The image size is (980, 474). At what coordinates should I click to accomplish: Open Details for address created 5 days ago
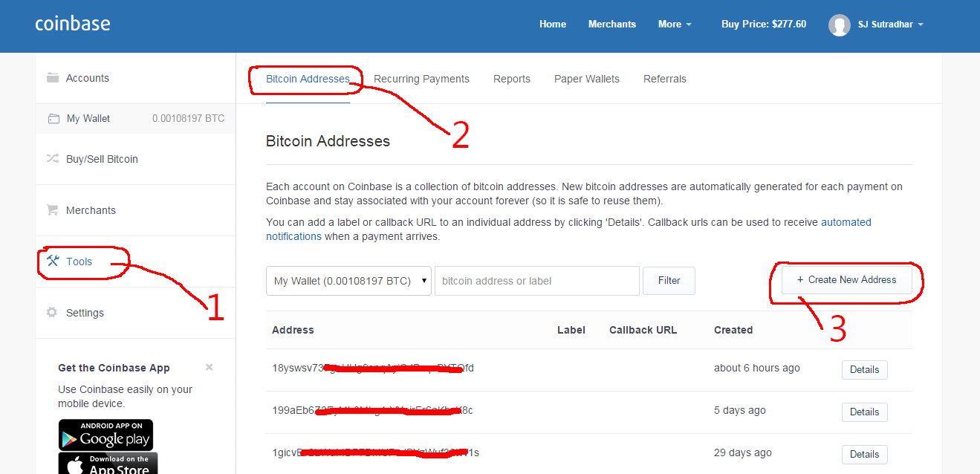[865, 412]
